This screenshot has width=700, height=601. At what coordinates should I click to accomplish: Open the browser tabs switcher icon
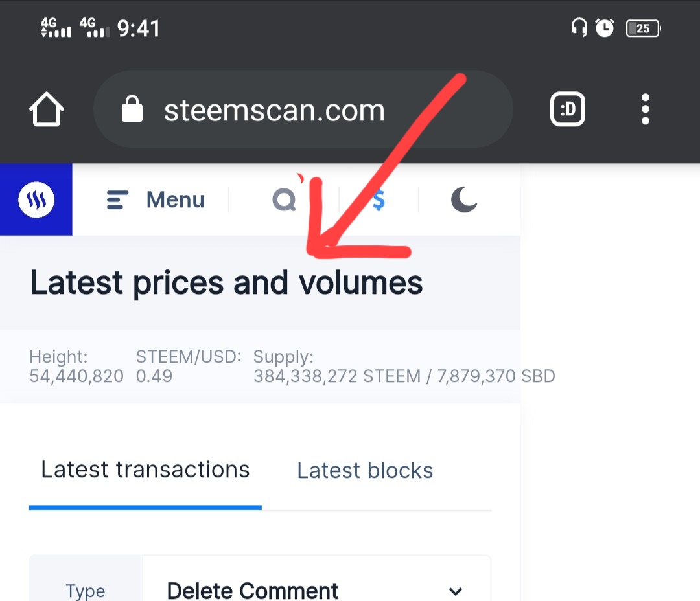(x=567, y=109)
